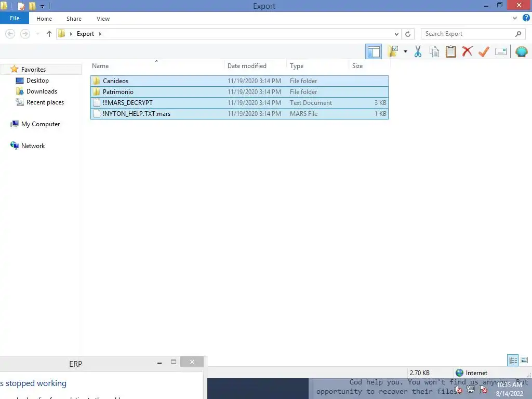Click the orange checkmark icon
The height and width of the screenshot is (399, 532).
[x=484, y=51]
